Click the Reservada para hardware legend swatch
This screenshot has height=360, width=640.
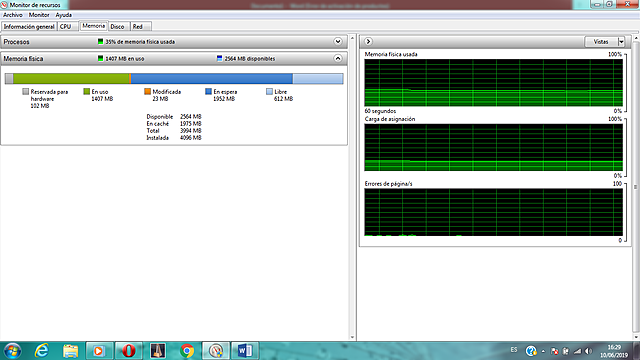pyautogui.click(x=26, y=92)
